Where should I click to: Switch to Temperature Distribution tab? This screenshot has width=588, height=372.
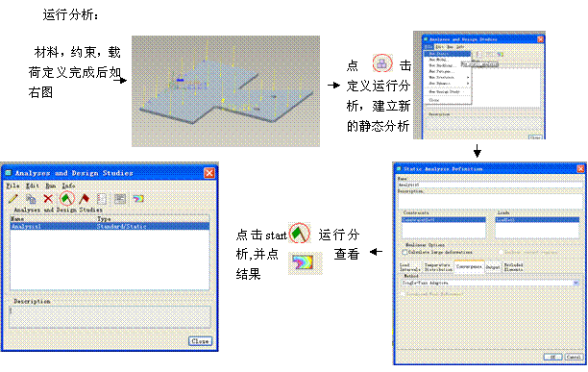(438, 267)
